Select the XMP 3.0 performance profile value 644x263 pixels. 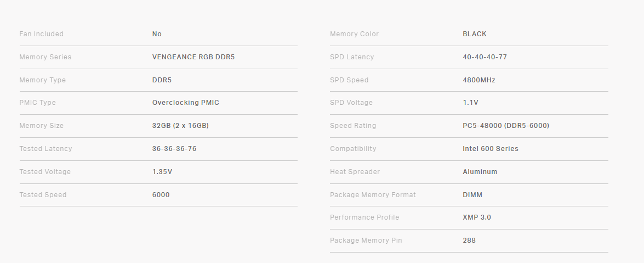[x=477, y=217]
